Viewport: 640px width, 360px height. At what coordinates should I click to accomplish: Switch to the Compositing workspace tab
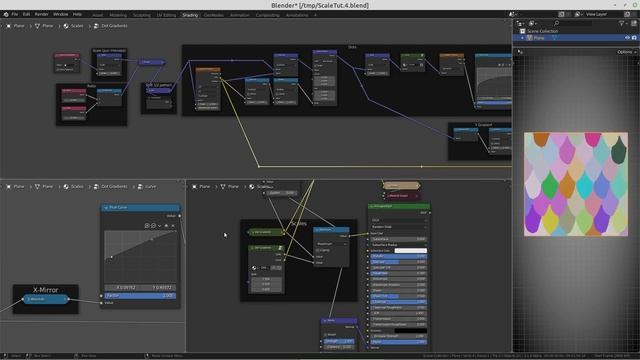coord(267,15)
